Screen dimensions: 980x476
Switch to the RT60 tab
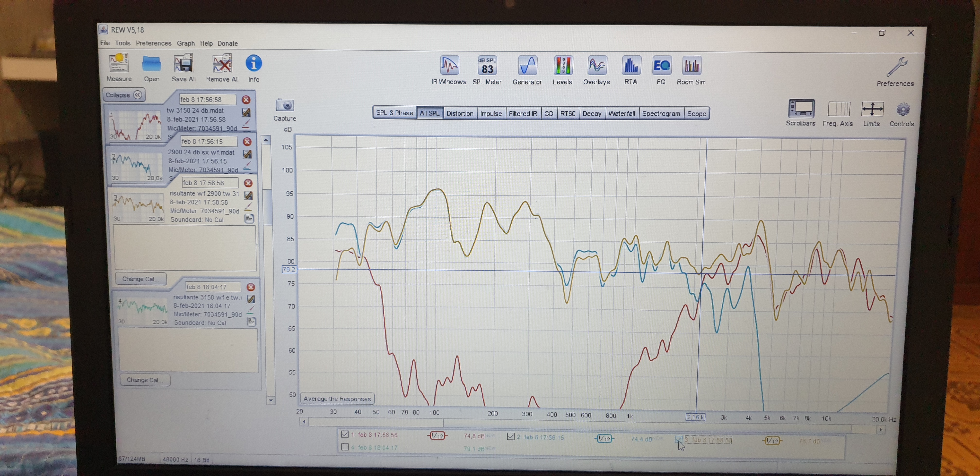pos(568,113)
